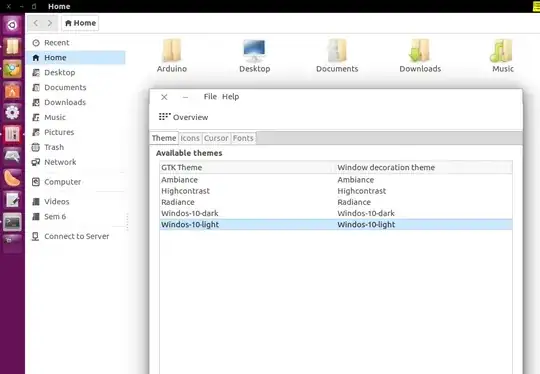Open Desktop in Files sidebar
This screenshot has height=374, width=540.
pos(76,72)
